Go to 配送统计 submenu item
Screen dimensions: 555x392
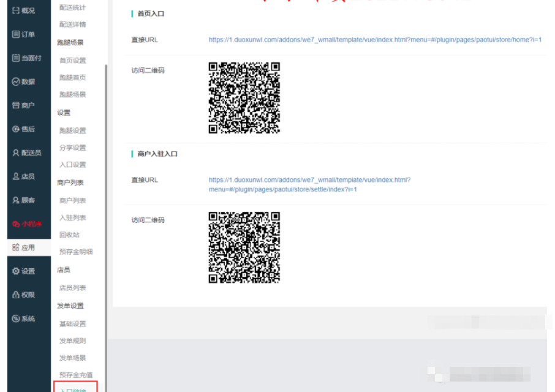(x=72, y=7)
